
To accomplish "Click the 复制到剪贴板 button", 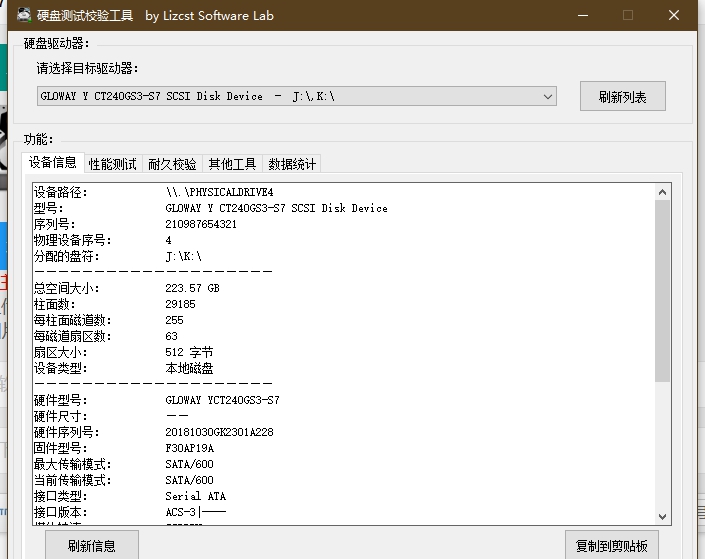I will [x=611, y=546].
